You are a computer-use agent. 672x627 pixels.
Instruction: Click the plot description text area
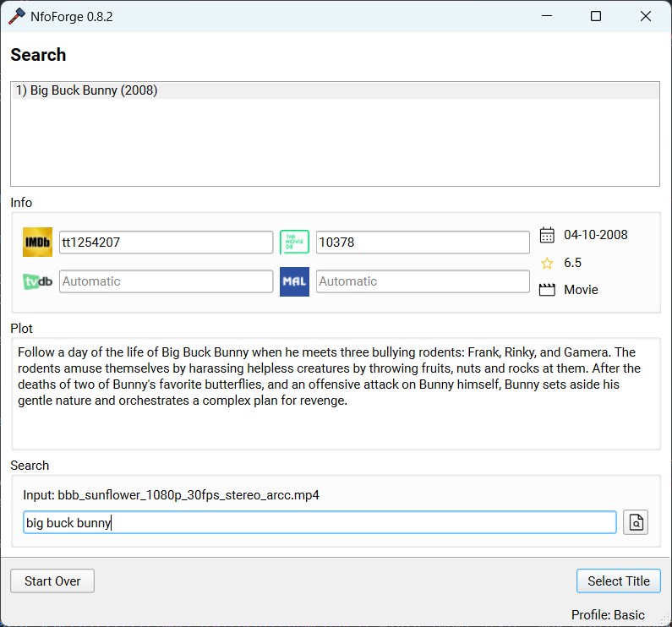pos(336,394)
